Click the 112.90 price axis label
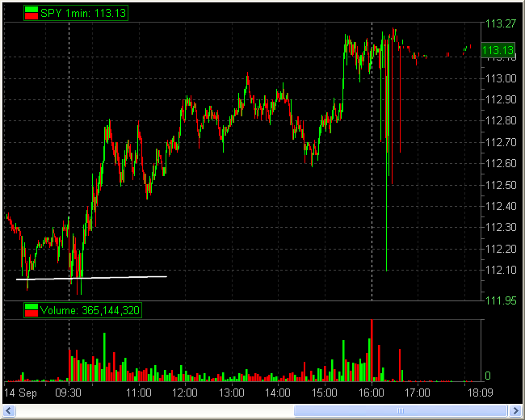The width and height of the screenshot is (525, 420). coord(501,99)
